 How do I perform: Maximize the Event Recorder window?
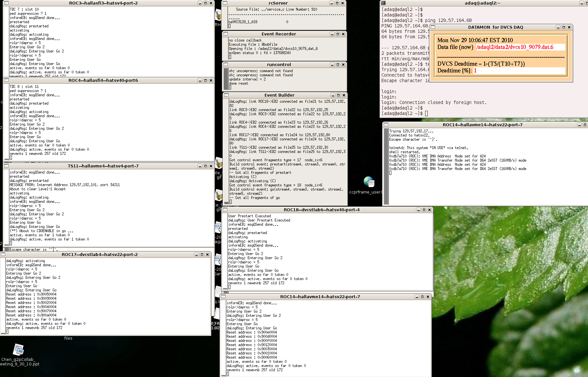tap(338, 34)
